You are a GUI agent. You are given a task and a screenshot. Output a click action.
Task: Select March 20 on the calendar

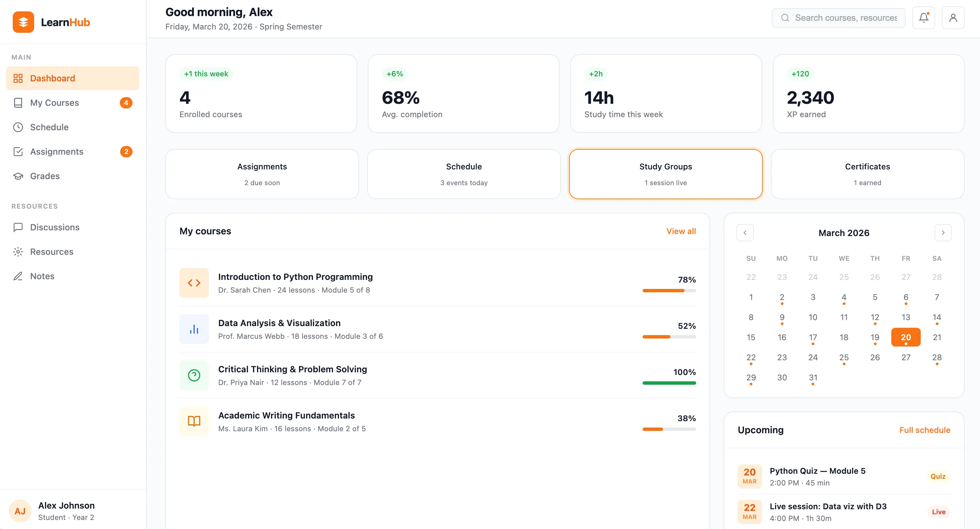[x=906, y=337]
